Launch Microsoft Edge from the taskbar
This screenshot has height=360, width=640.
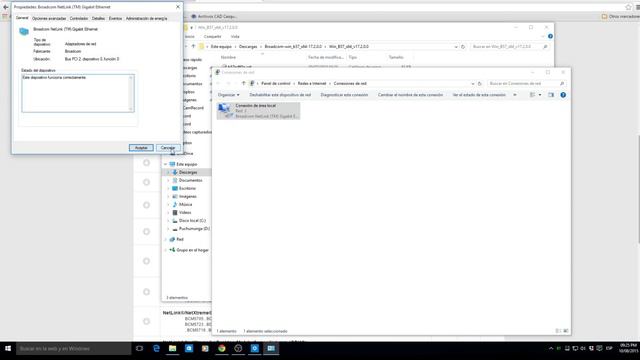click(156, 349)
